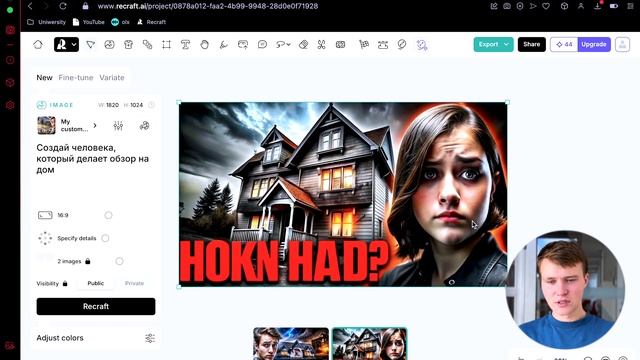Click the snapshot camera icon in browser bar

point(507,6)
